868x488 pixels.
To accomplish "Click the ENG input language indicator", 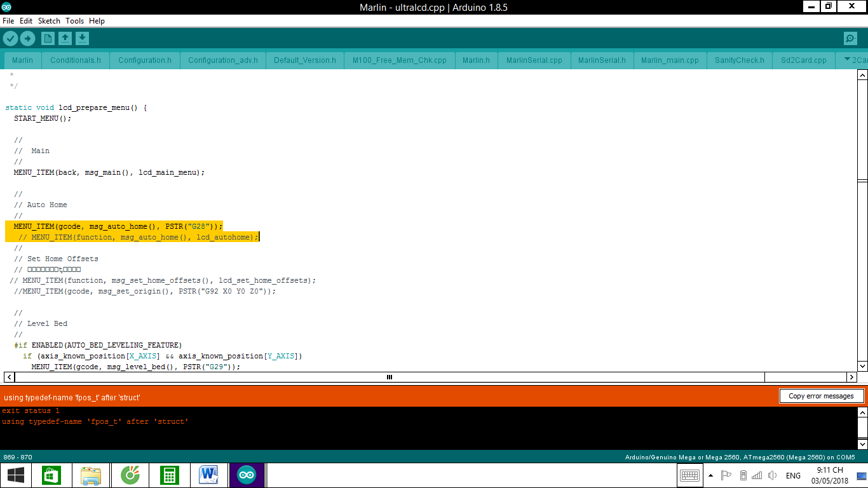I will pos(793,475).
